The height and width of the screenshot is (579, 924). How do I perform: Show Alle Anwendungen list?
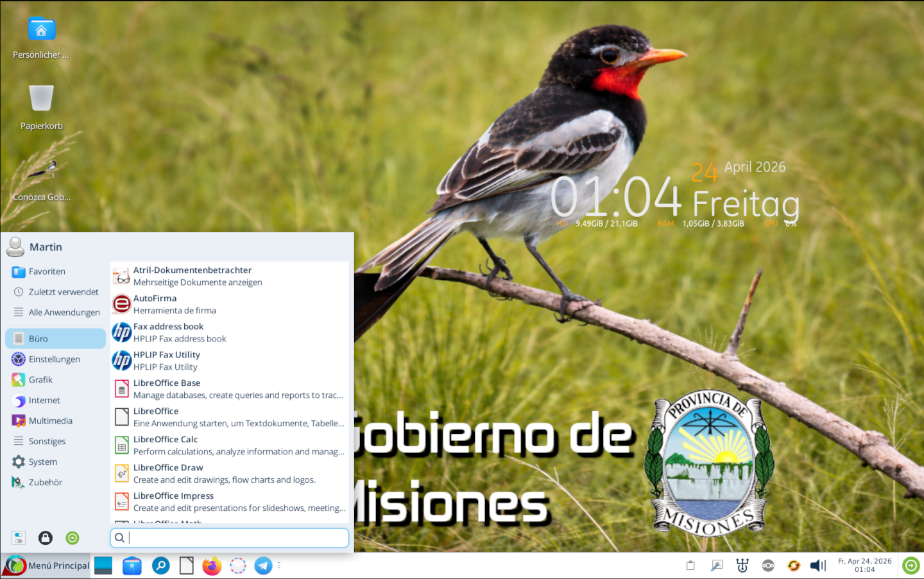pyautogui.click(x=64, y=313)
